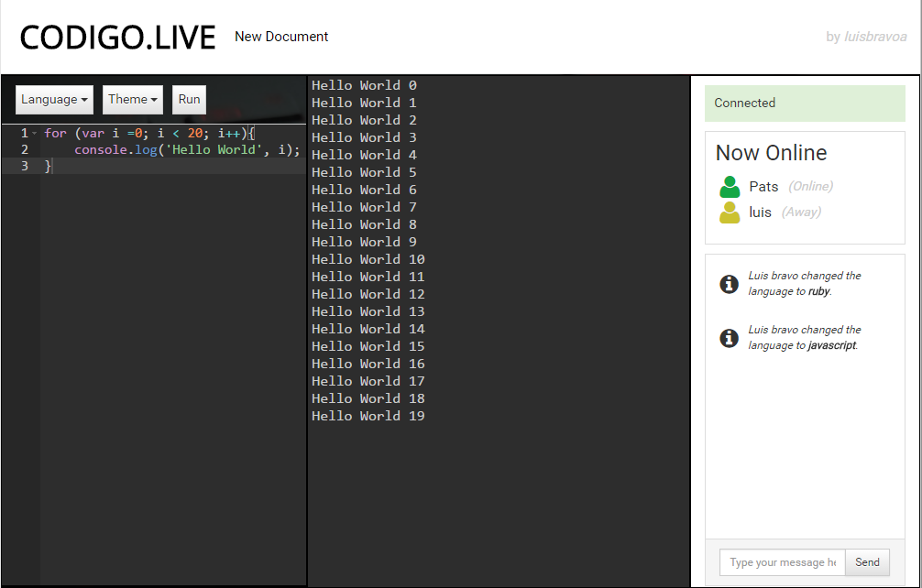Click the Connected status banner

[x=805, y=103]
